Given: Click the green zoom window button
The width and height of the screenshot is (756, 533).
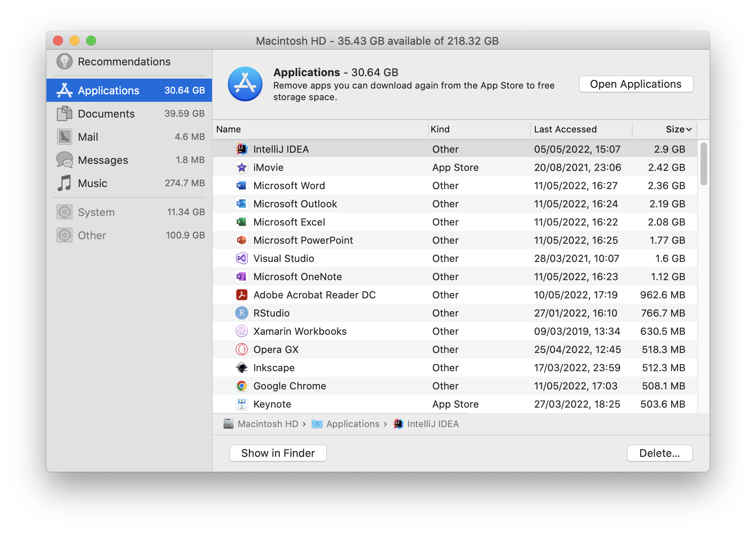Looking at the screenshot, I should pos(91,41).
